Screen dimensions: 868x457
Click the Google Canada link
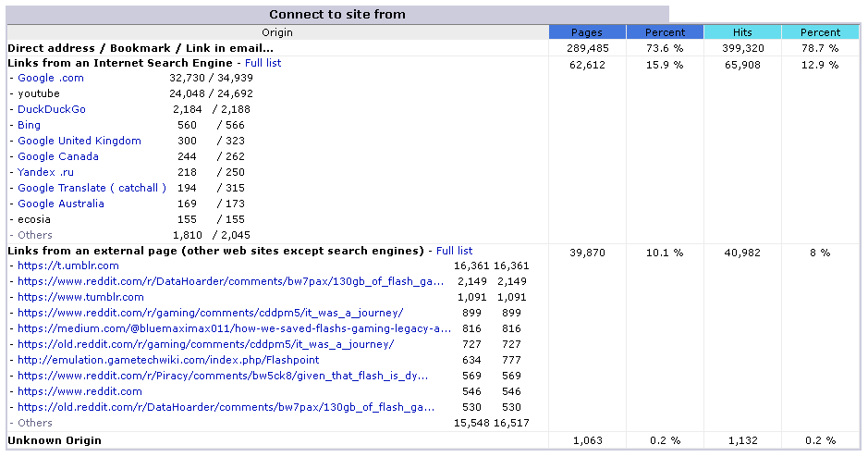[x=57, y=156]
